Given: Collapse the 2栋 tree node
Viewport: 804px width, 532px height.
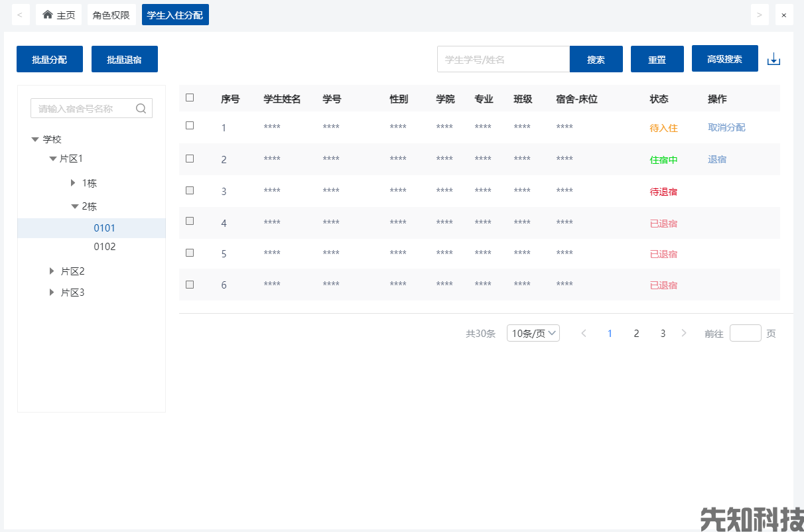Looking at the screenshot, I should [75, 206].
